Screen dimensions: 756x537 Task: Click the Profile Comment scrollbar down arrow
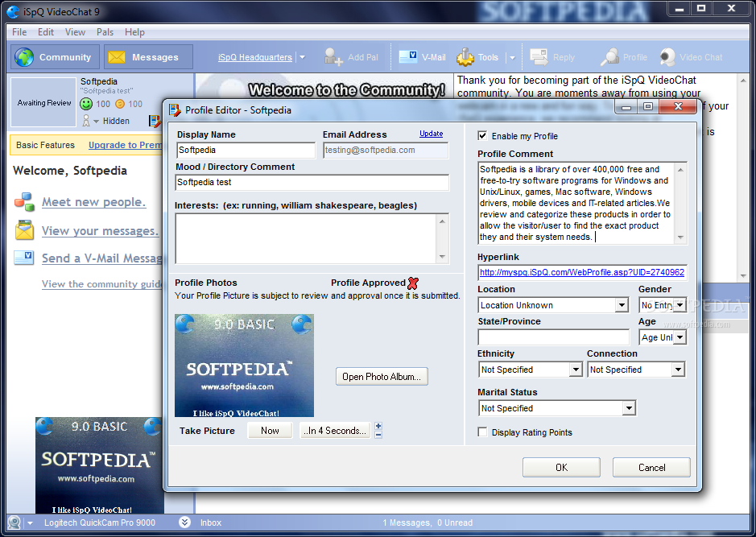point(680,238)
